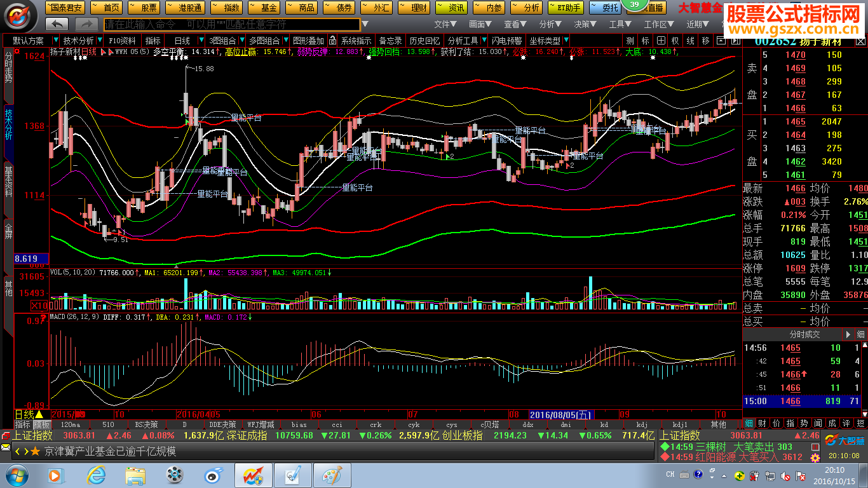Open Internet Explorer from the taskbar
868x488 pixels.
96,475
